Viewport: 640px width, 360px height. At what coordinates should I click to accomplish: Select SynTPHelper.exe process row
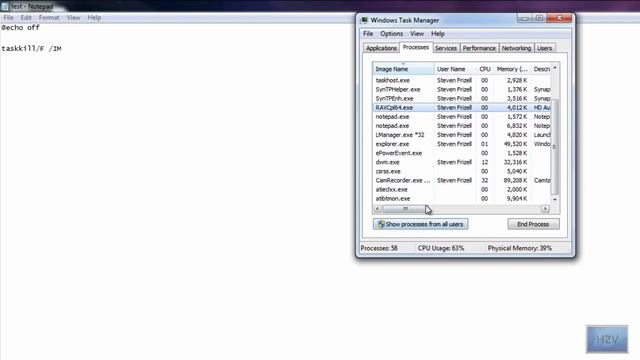coord(462,89)
